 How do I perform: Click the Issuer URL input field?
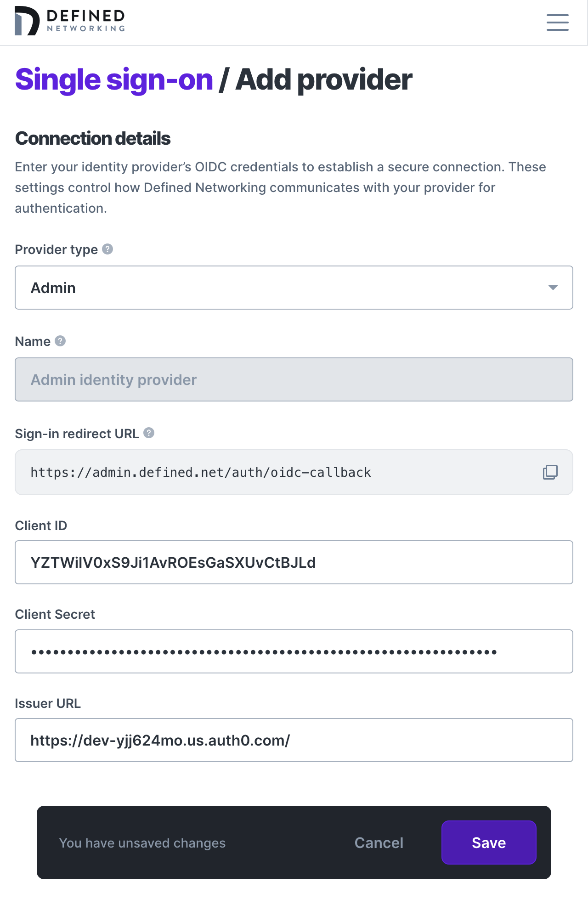[x=294, y=740]
